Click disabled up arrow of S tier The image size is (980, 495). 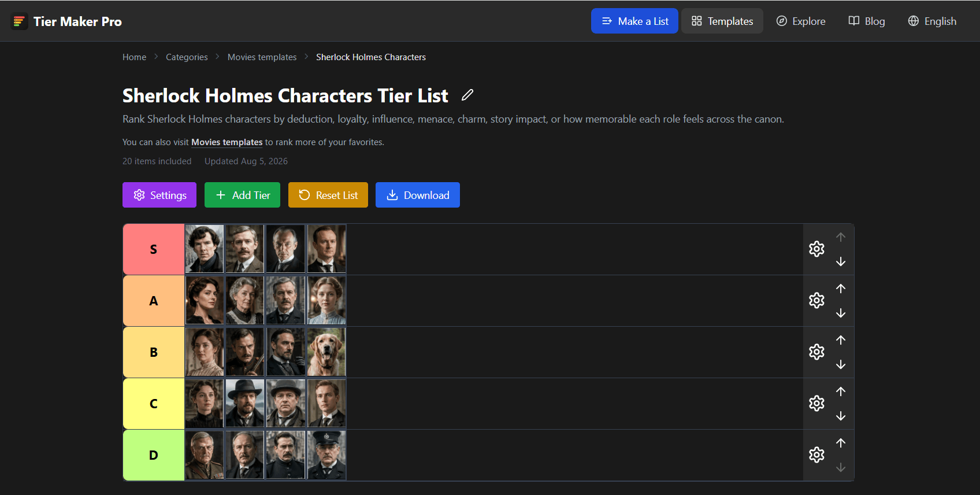pyautogui.click(x=841, y=237)
